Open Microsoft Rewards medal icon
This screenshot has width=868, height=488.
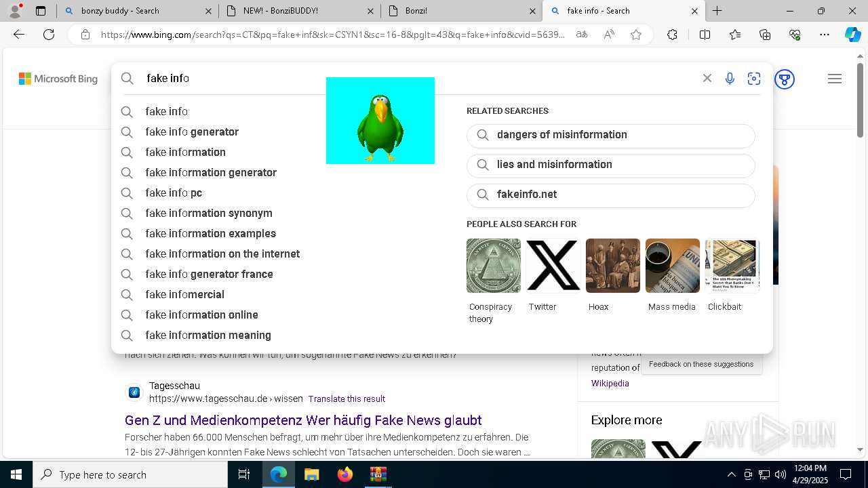tap(785, 79)
